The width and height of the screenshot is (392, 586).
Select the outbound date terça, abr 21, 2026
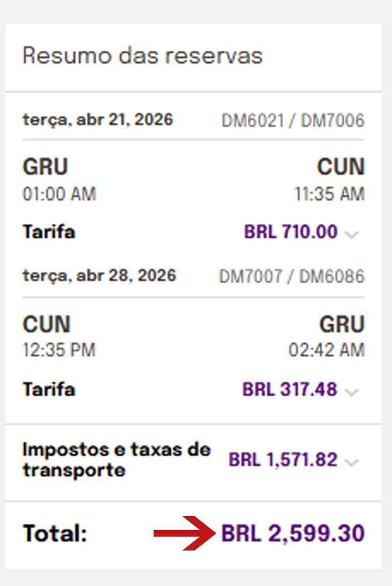(x=98, y=119)
